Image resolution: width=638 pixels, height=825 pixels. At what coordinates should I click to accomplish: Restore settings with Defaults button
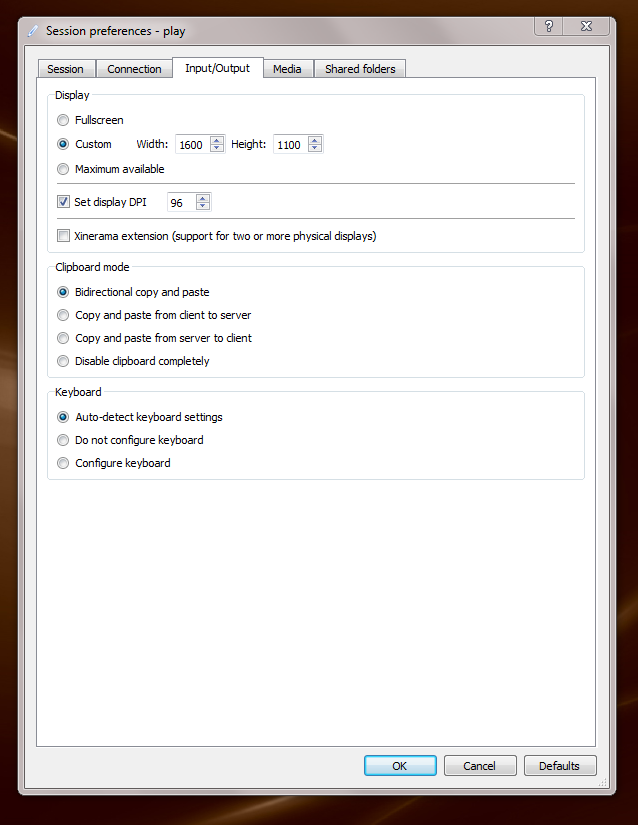coord(560,766)
